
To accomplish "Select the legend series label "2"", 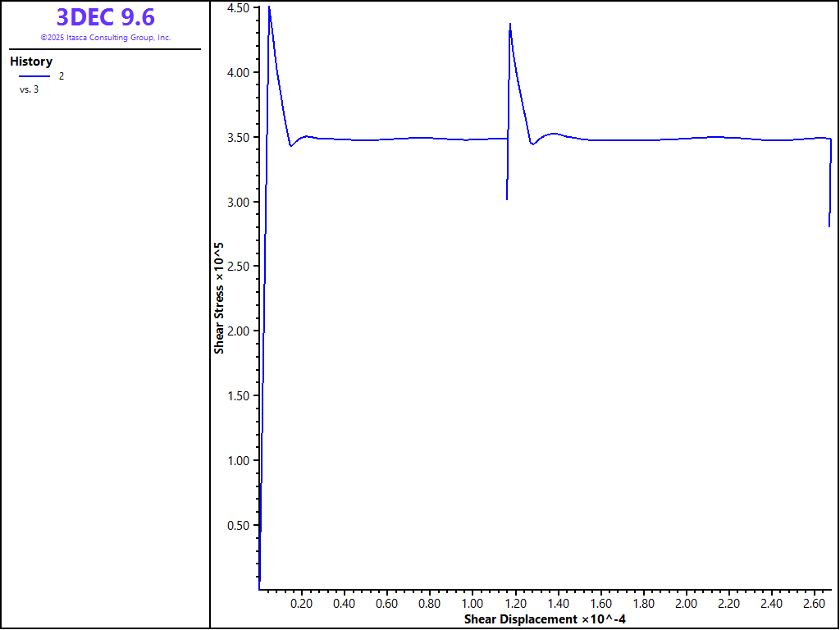I will [x=61, y=76].
